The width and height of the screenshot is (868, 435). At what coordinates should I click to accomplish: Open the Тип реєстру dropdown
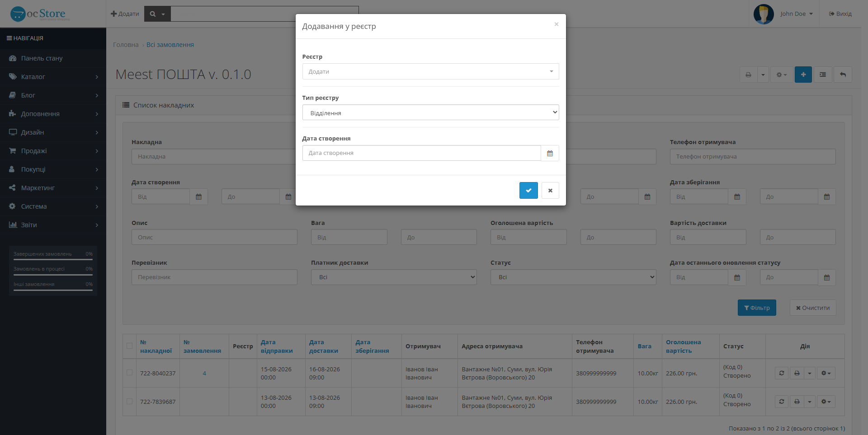tap(430, 112)
